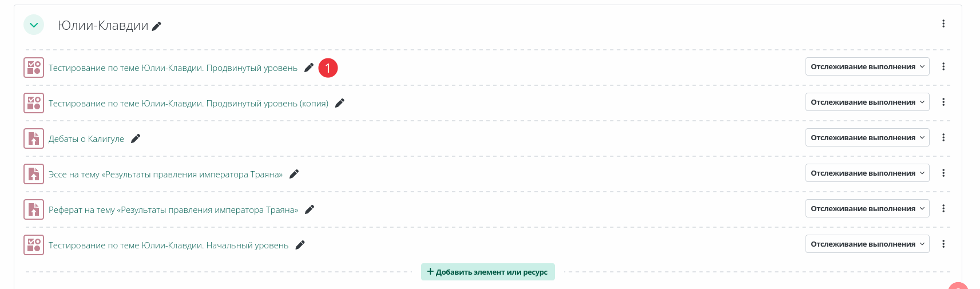Open link Тестирование по теме Юлии-Клавдии. Начальный уровень

point(168,246)
